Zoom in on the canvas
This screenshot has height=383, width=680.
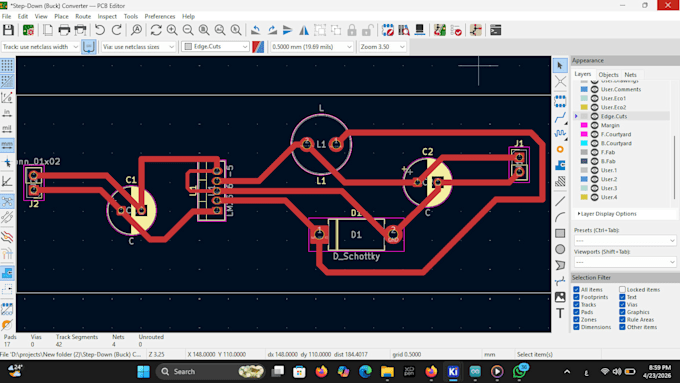click(172, 30)
